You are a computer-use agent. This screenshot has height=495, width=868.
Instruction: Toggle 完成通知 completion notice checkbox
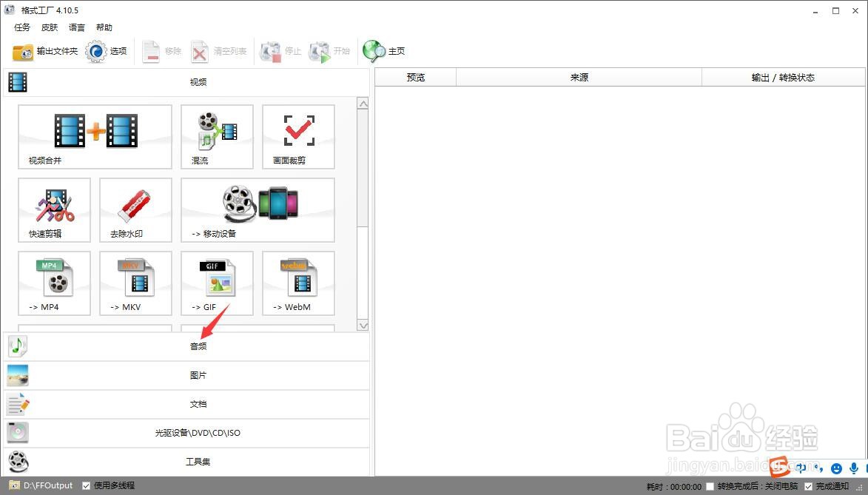point(808,487)
